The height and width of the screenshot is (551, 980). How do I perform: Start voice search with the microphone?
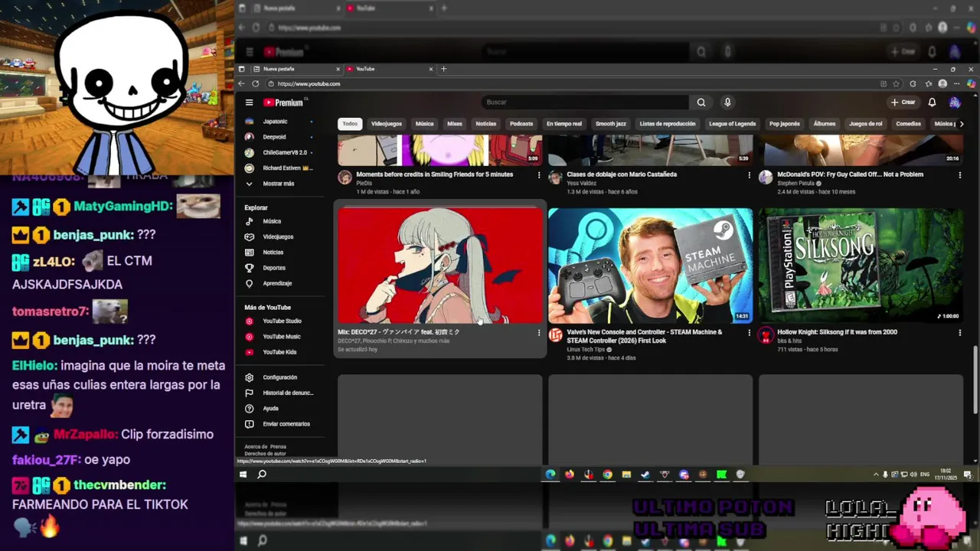727,103
